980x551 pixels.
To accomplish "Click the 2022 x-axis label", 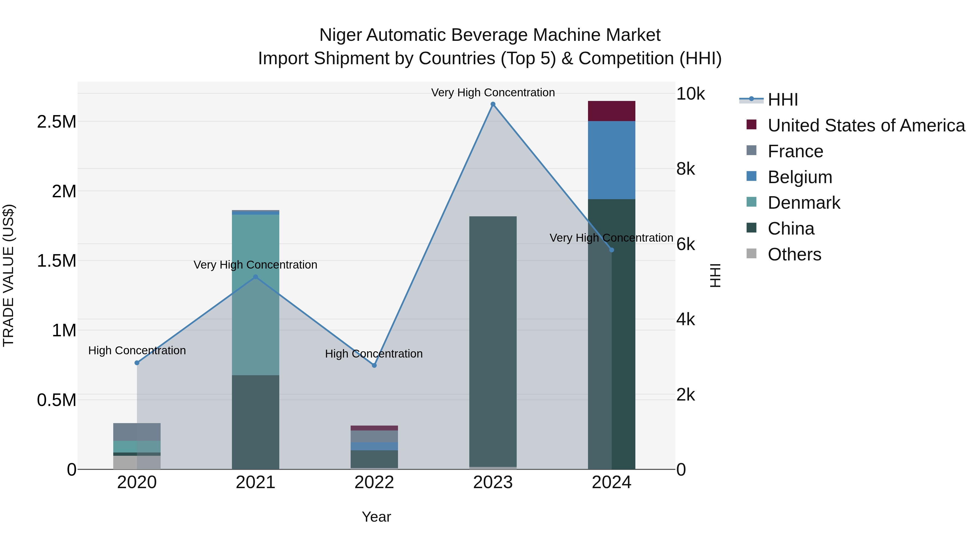I will pyautogui.click(x=374, y=482).
